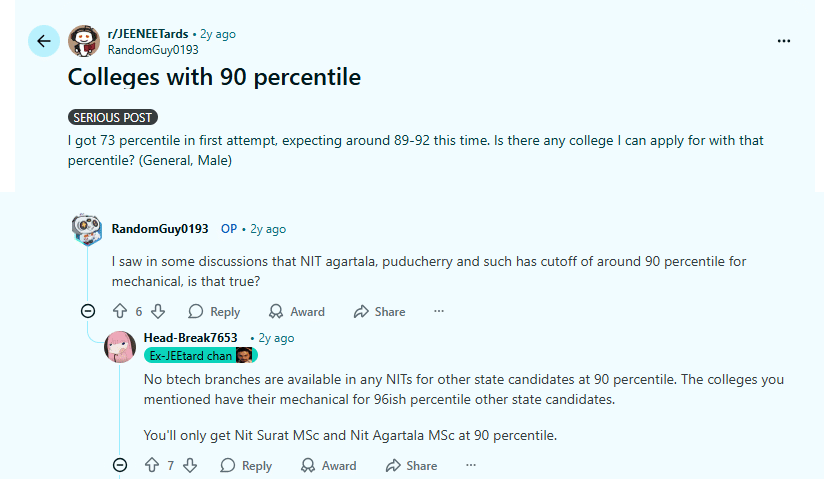Go back with the arrow button

(43, 41)
